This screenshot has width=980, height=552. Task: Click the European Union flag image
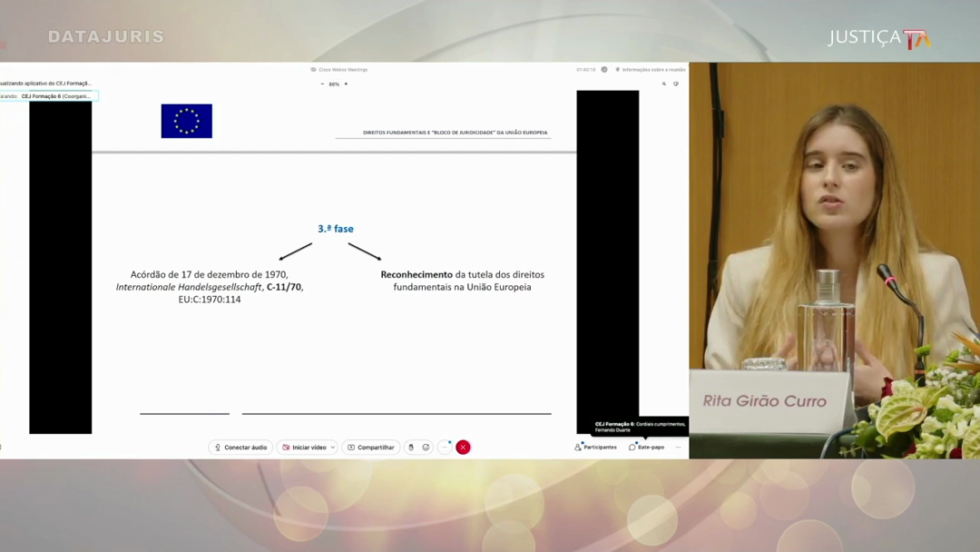point(186,121)
